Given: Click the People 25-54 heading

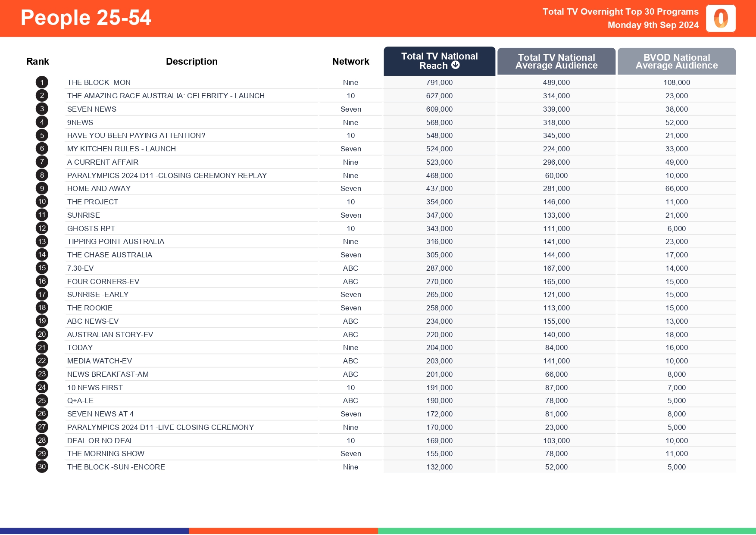Looking at the screenshot, I should [86, 18].
